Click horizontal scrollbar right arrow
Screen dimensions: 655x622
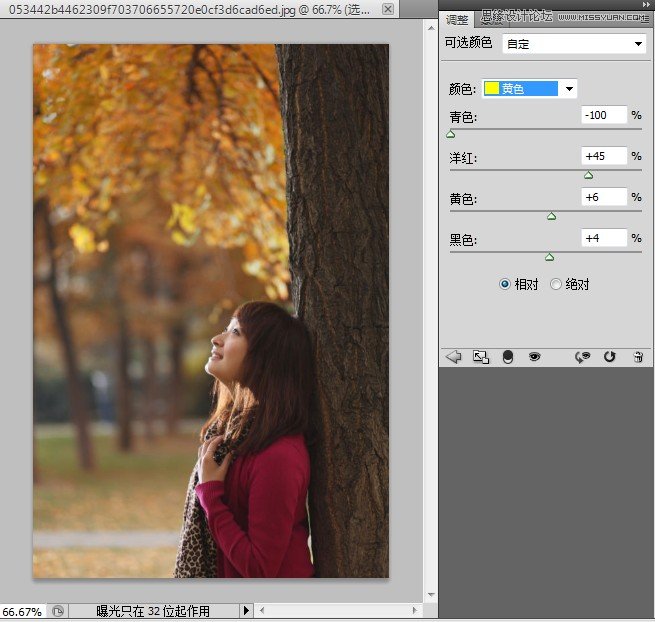pyautogui.click(x=414, y=610)
